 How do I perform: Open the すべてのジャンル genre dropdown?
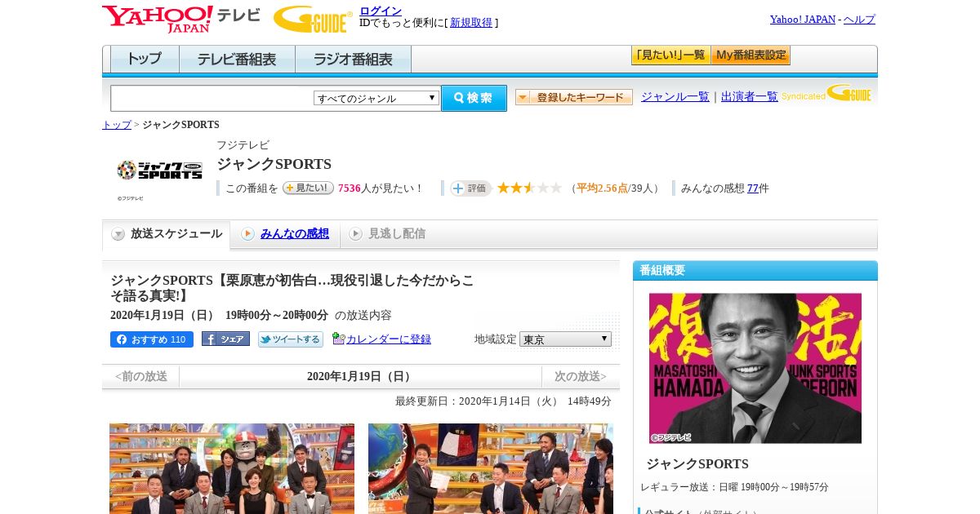(376, 98)
